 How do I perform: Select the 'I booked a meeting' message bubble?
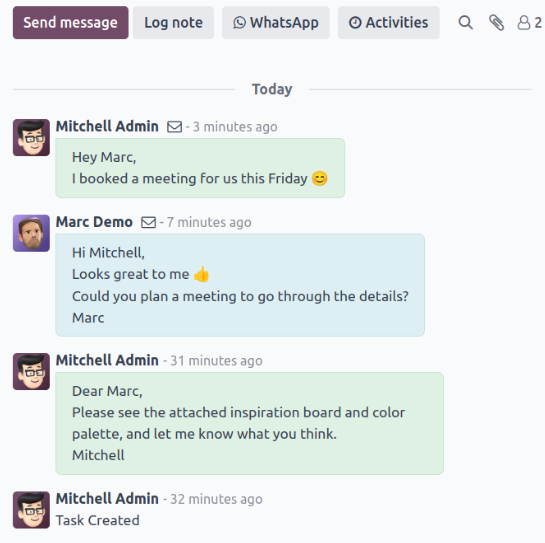click(x=200, y=168)
